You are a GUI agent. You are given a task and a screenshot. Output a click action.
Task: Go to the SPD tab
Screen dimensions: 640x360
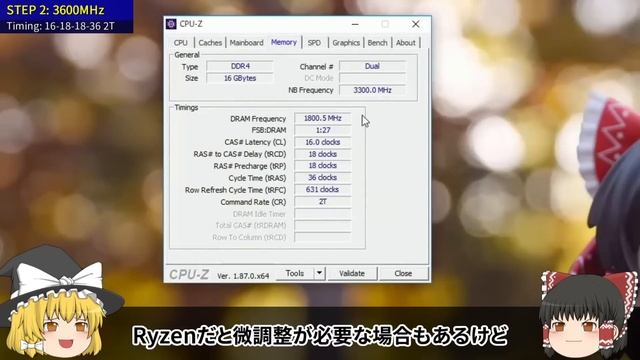pos(314,42)
